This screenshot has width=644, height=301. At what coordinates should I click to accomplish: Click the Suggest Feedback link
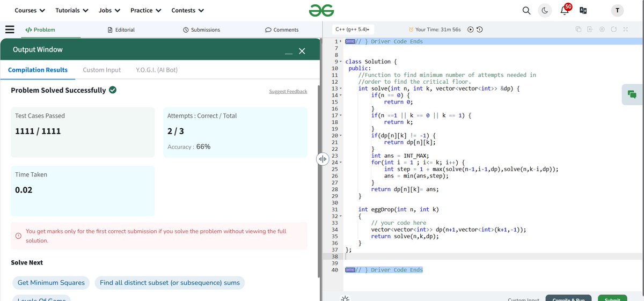pyautogui.click(x=288, y=92)
